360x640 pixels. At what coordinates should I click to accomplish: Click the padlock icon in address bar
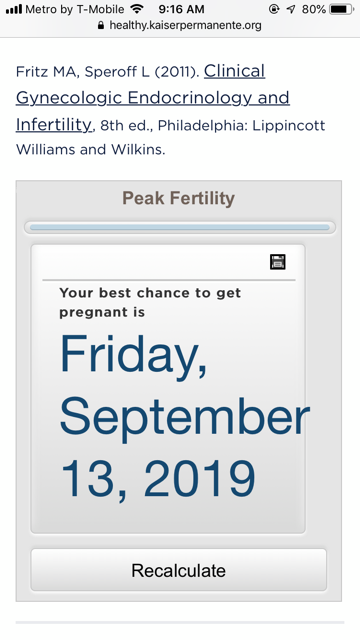click(101, 25)
